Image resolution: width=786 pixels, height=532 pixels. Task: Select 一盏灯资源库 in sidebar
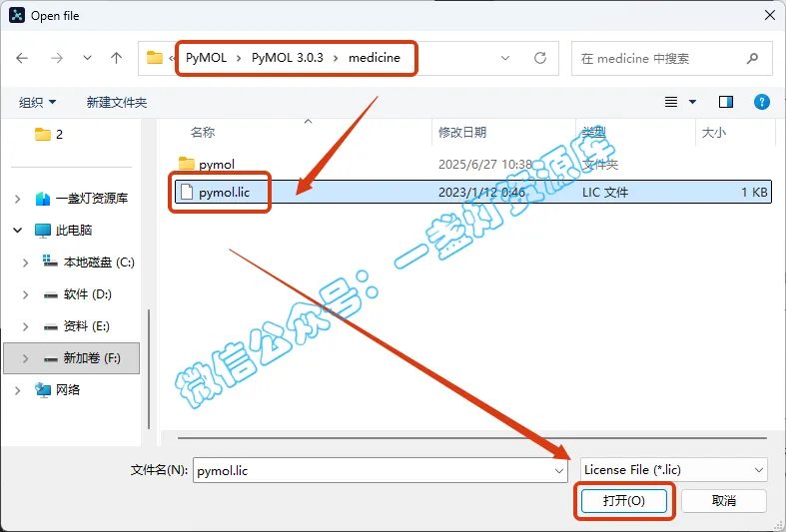[x=82, y=199]
